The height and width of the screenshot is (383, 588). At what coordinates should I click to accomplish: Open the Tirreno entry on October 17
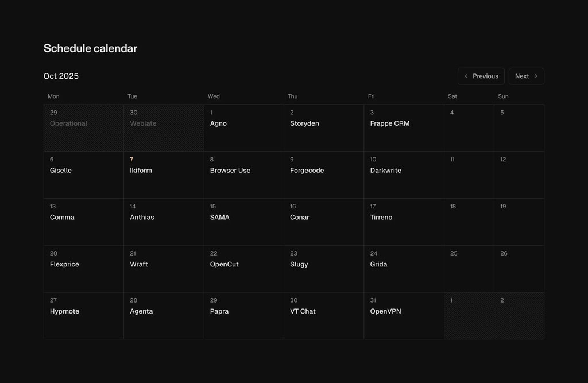pos(381,217)
